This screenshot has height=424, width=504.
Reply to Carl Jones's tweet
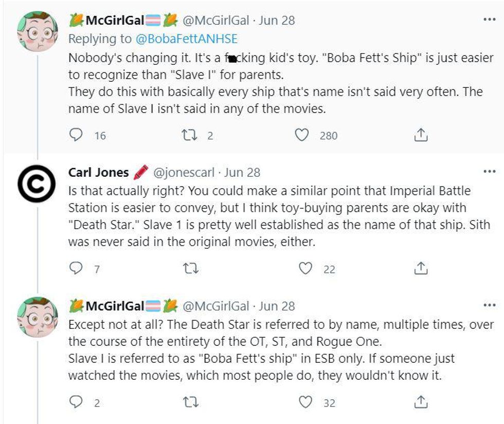[75, 268]
